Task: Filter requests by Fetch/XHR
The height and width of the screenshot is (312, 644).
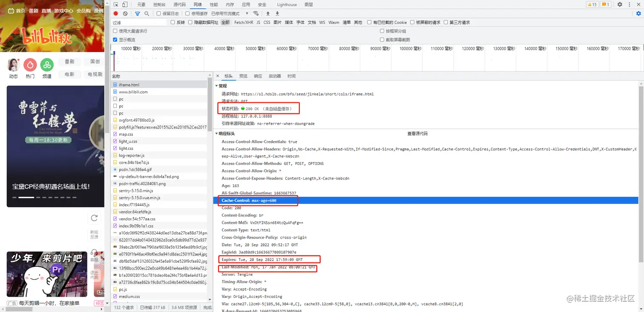Action: (x=244, y=23)
